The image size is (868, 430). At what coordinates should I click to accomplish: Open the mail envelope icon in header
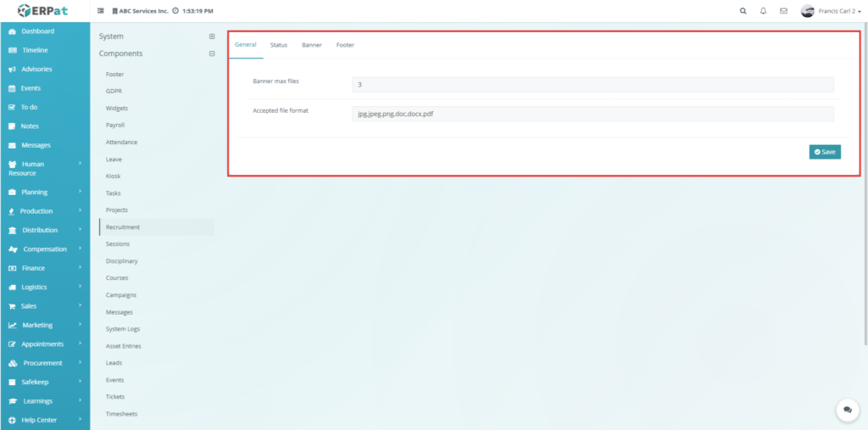pos(783,11)
